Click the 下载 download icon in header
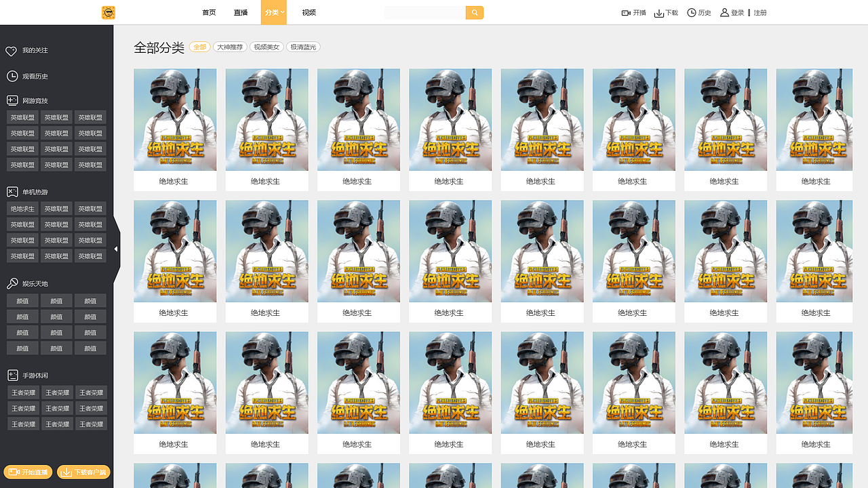This screenshot has width=868, height=488. click(659, 13)
